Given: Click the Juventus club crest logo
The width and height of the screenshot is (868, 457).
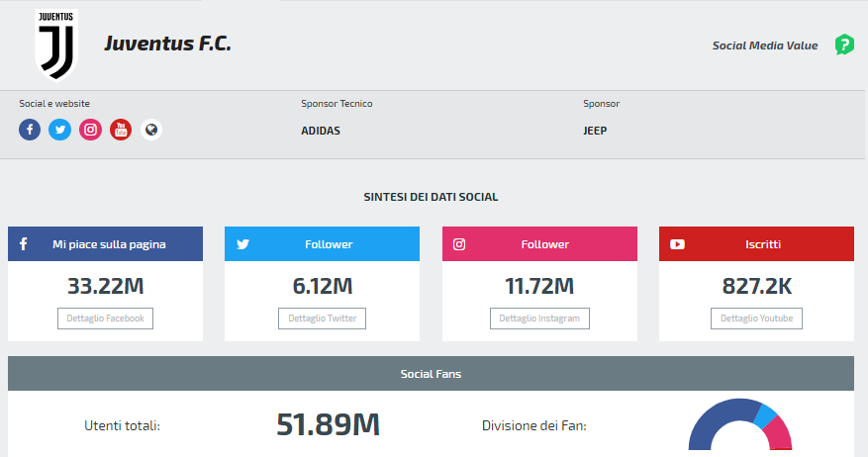Looking at the screenshot, I should tap(55, 45).
